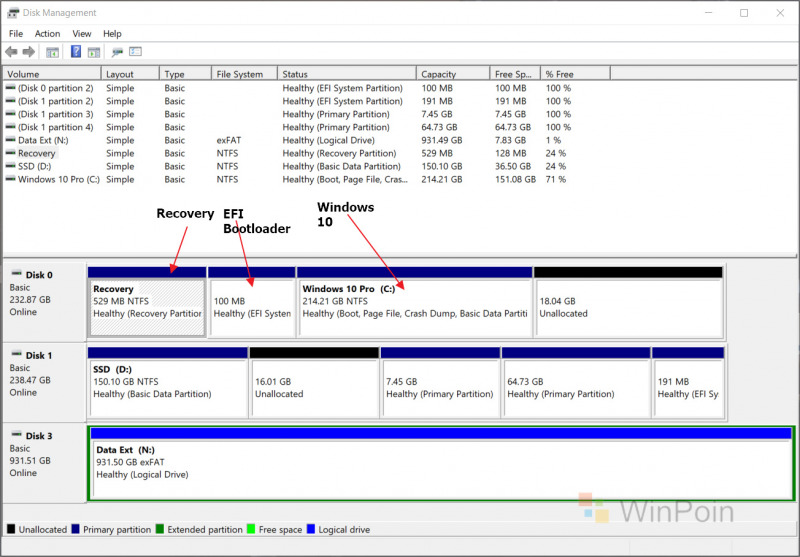Sort by the File System column header
Image resolution: width=800 pixels, height=557 pixels.
(244, 74)
